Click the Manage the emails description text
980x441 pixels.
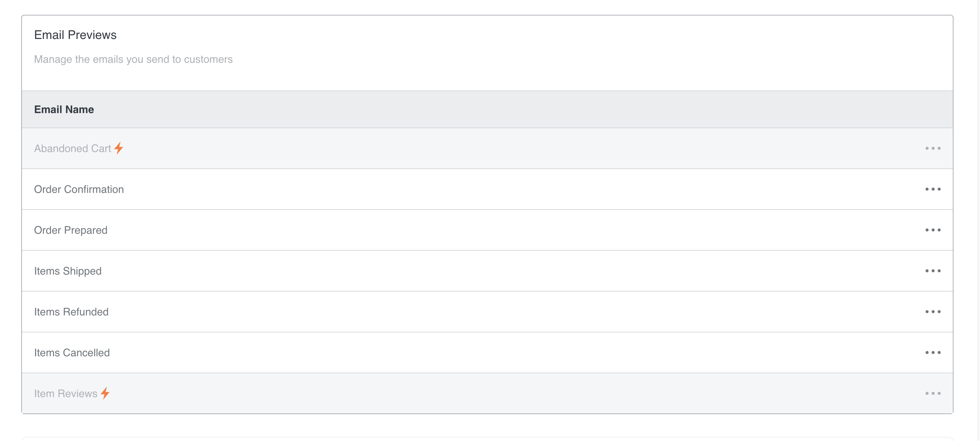click(133, 59)
